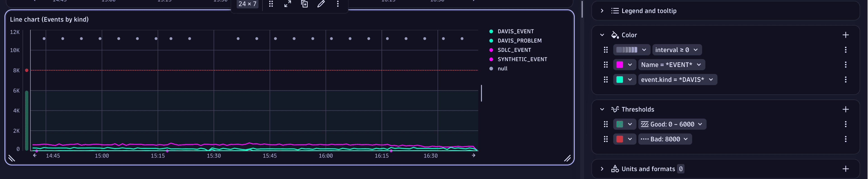
Task: Click plus icon in Units and formats
Action: pyautogui.click(x=845, y=169)
